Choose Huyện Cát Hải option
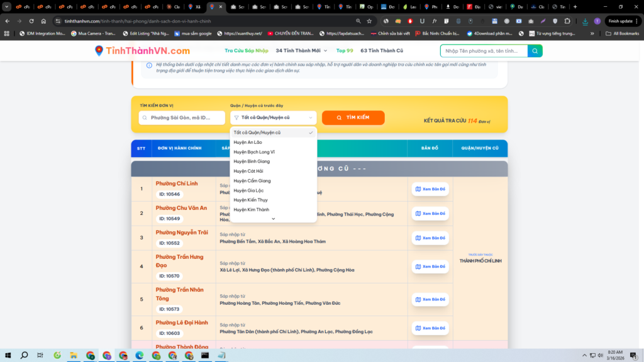The image size is (644, 362). [x=248, y=171]
